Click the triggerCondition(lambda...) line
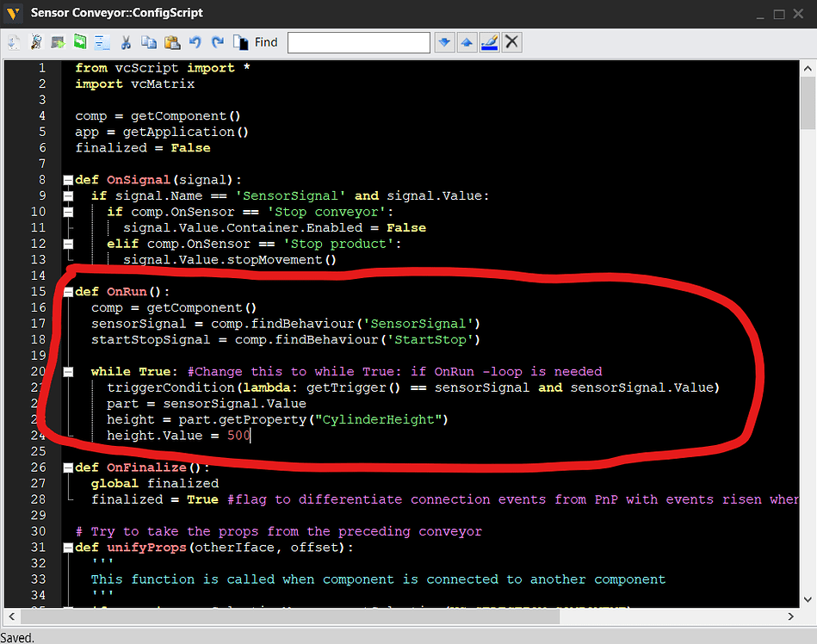The height and width of the screenshot is (644, 817). pyautogui.click(x=413, y=387)
